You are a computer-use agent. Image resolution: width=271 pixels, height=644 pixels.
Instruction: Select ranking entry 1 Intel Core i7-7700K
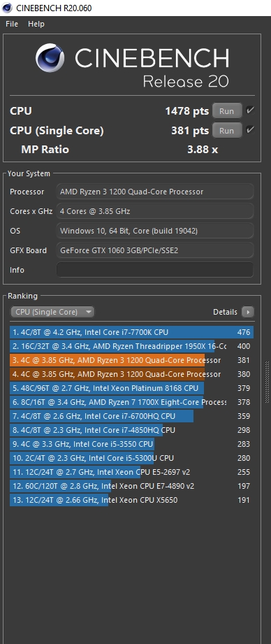[131, 332]
